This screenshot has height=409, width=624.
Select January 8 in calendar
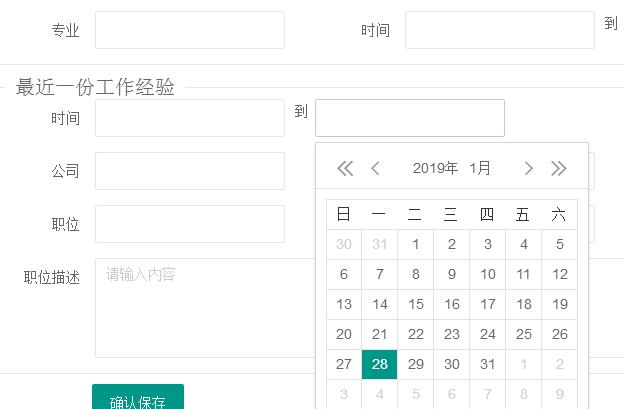(415, 274)
